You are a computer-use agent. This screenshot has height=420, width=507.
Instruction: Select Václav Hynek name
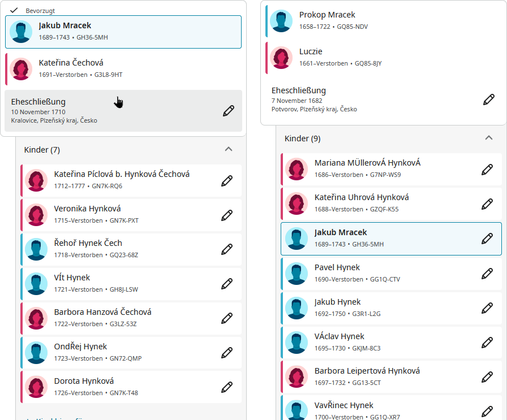[x=339, y=336]
